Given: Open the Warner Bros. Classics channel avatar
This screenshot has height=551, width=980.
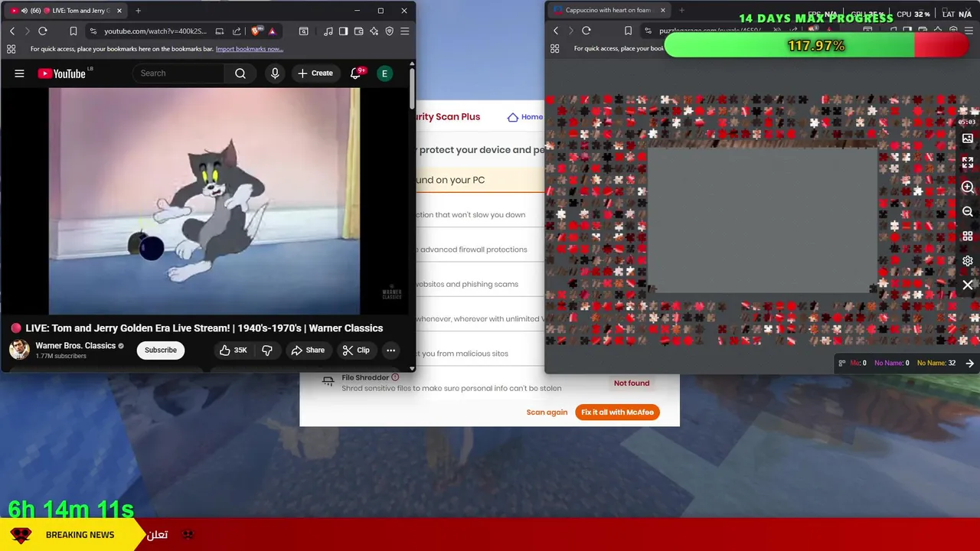Looking at the screenshot, I should 19,350.
